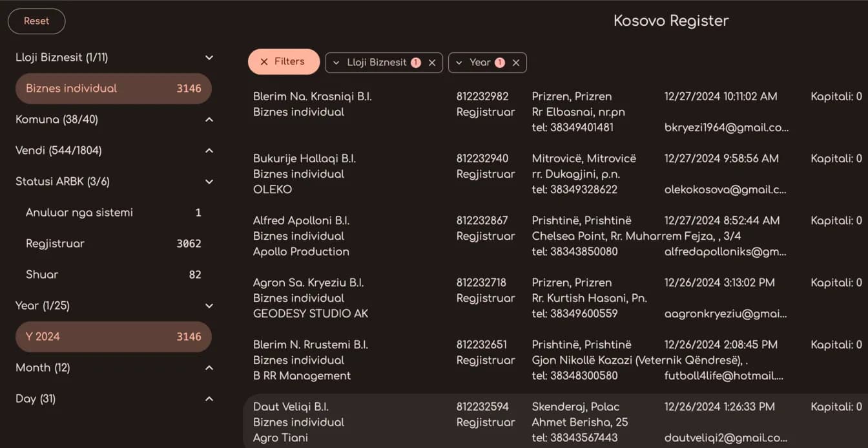Expand the Month filter section
This screenshot has width=868, height=448.
[x=209, y=368]
